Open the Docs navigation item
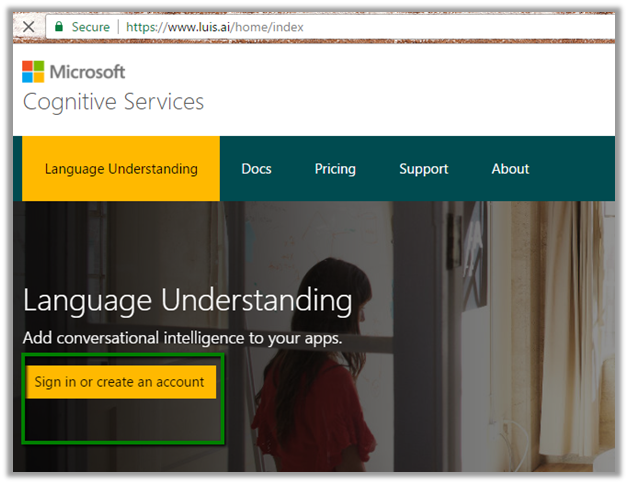This screenshot has width=628, height=484. click(256, 169)
